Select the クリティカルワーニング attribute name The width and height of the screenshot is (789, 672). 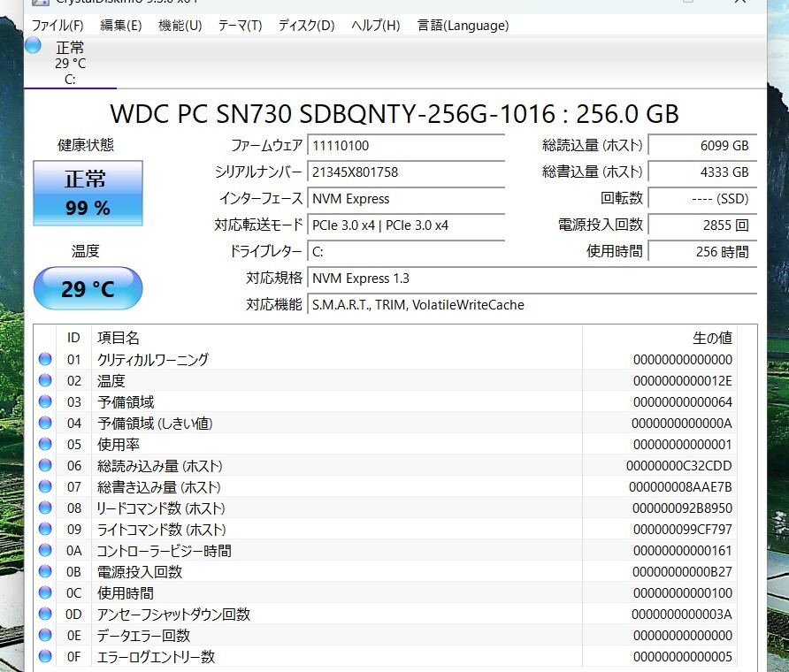tap(152, 360)
